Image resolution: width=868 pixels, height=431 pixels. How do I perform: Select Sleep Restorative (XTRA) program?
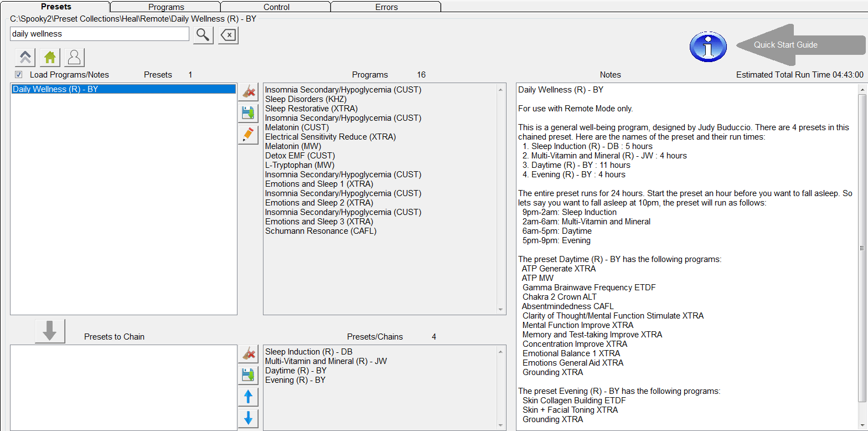(x=311, y=109)
